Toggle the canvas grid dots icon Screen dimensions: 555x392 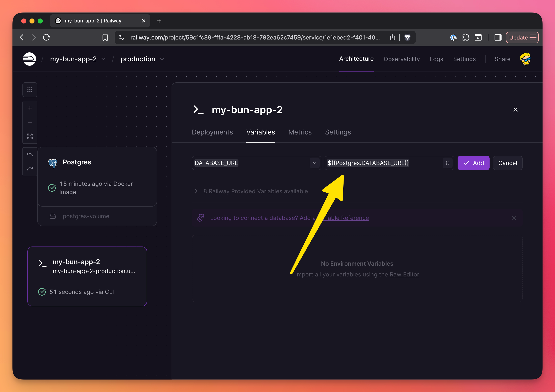tap(30, 90)
